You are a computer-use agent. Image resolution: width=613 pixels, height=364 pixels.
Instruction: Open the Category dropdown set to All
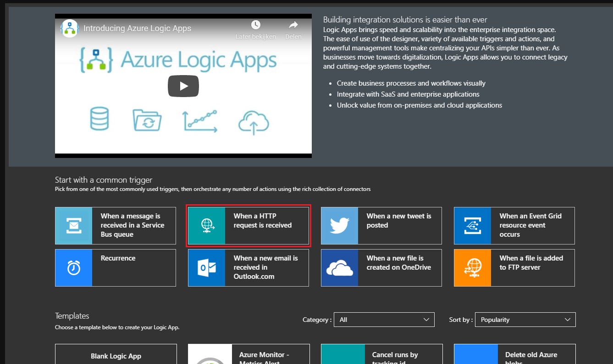(384, 320)
